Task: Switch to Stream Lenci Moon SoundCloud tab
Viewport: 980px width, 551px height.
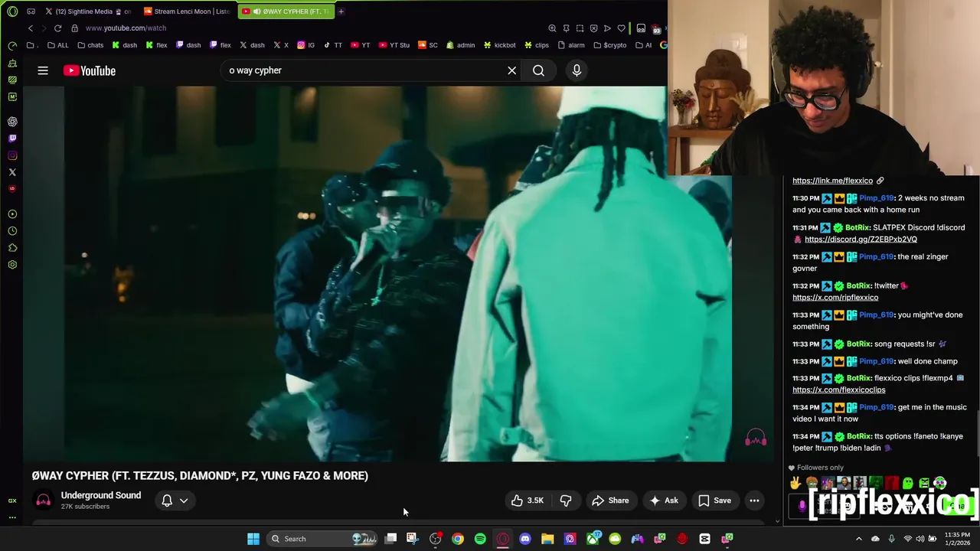Action: coord(186,11)
